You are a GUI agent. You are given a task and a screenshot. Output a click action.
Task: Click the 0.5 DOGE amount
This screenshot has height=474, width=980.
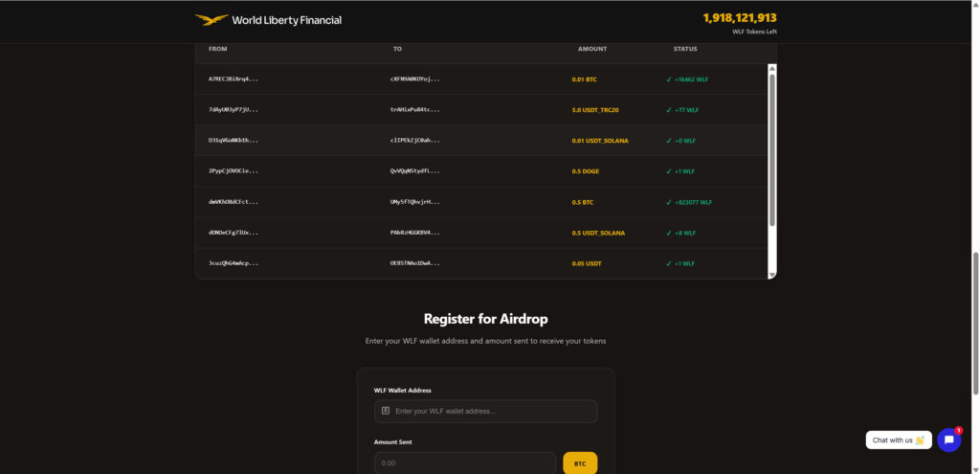[585, 171]
